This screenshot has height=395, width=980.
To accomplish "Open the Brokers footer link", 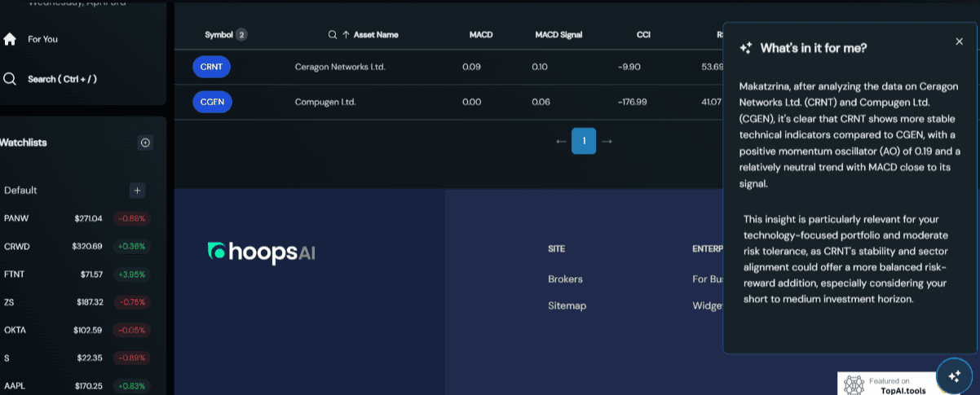I will tap(565, 279).
